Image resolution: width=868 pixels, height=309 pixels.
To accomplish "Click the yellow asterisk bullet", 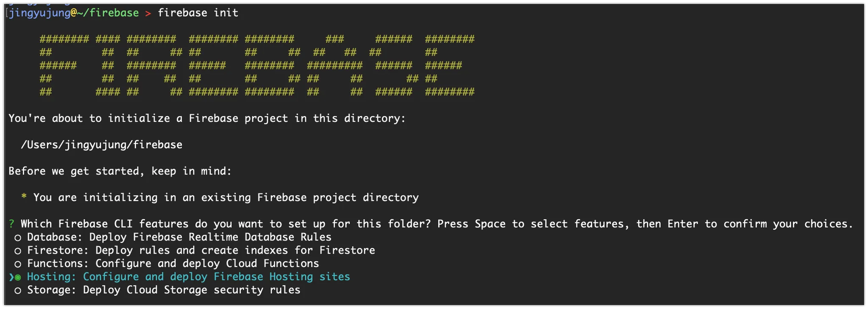I will point(24,197).
